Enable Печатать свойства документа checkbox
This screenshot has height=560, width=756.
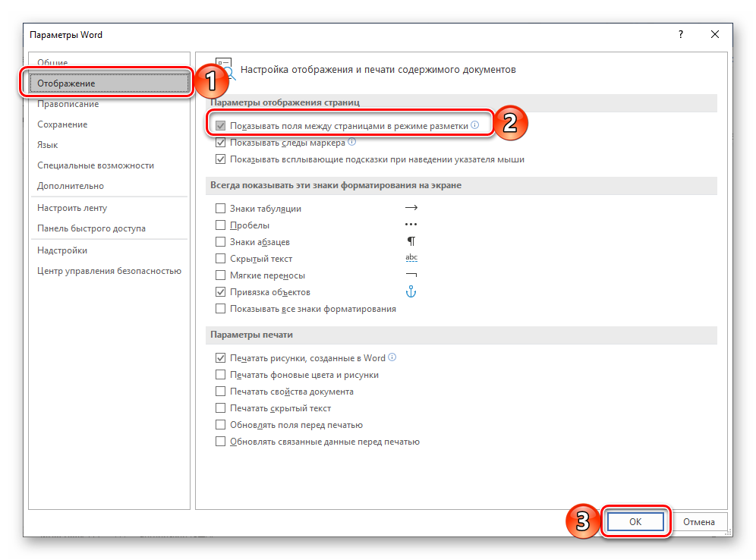click(220, 392)
